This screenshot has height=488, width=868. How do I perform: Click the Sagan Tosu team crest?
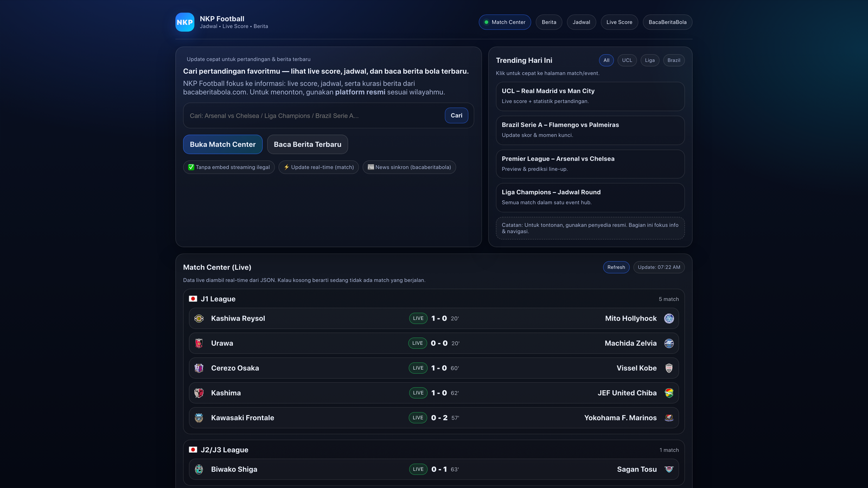(x=669, y=469)
